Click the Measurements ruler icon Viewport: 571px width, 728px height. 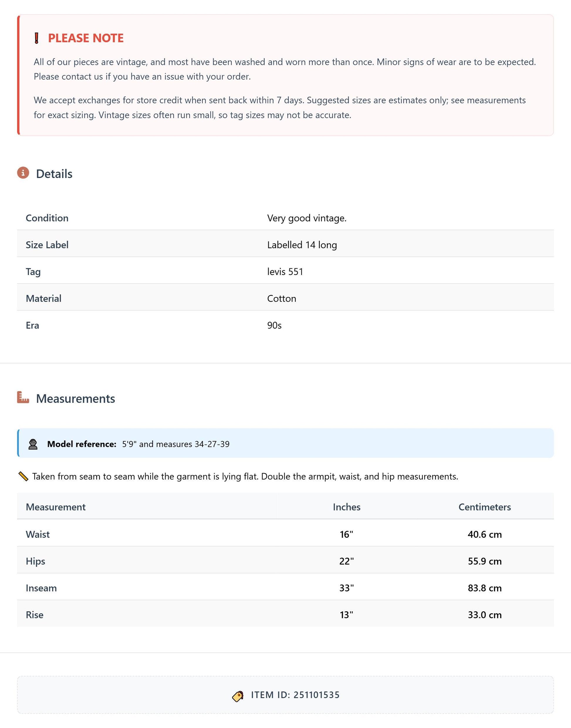click(23, 398)
